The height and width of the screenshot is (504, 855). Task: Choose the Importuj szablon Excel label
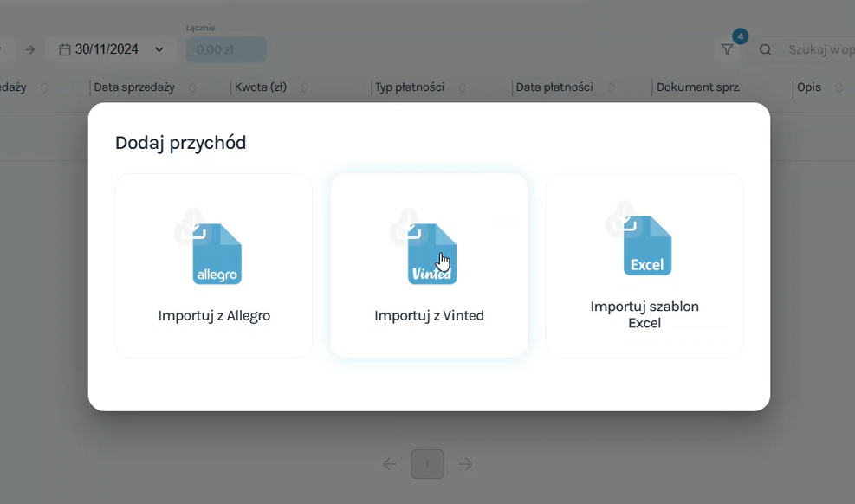[644, 314]
